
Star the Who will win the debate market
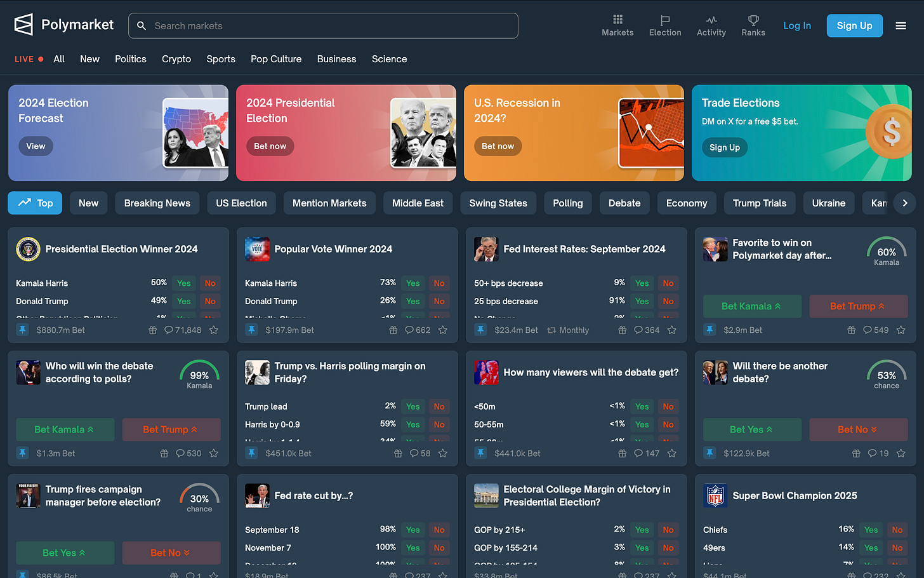[x=214, y=454]
